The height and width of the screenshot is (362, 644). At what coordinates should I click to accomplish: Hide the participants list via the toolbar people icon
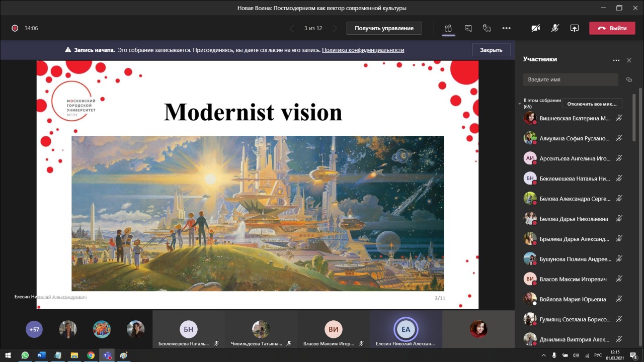tap(448, 28)
